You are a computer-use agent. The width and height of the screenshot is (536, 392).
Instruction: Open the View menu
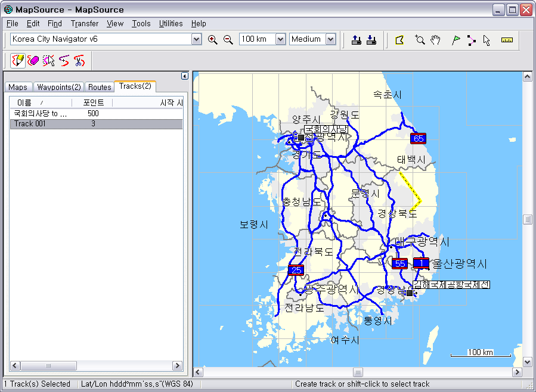[115, 24]
